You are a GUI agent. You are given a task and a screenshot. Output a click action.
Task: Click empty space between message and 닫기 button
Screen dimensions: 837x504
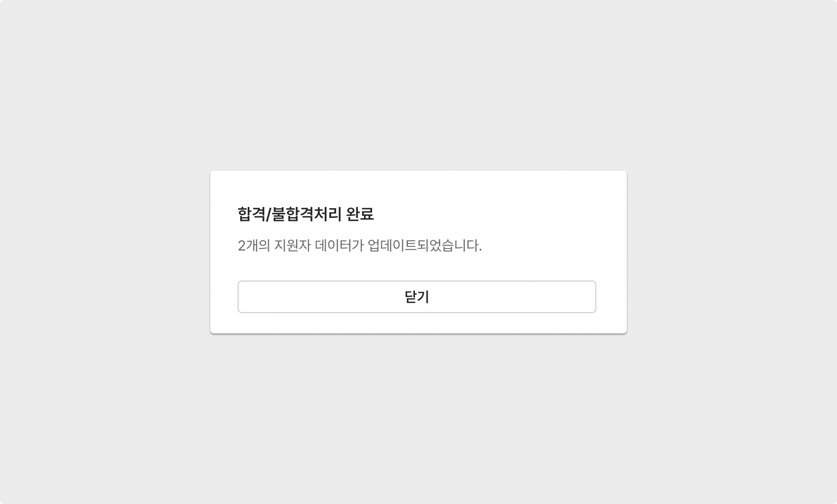(x=417, y=267)
